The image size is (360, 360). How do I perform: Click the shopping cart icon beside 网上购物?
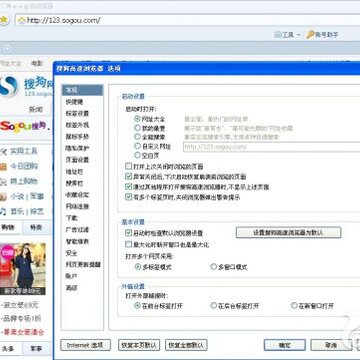[3, 182]
